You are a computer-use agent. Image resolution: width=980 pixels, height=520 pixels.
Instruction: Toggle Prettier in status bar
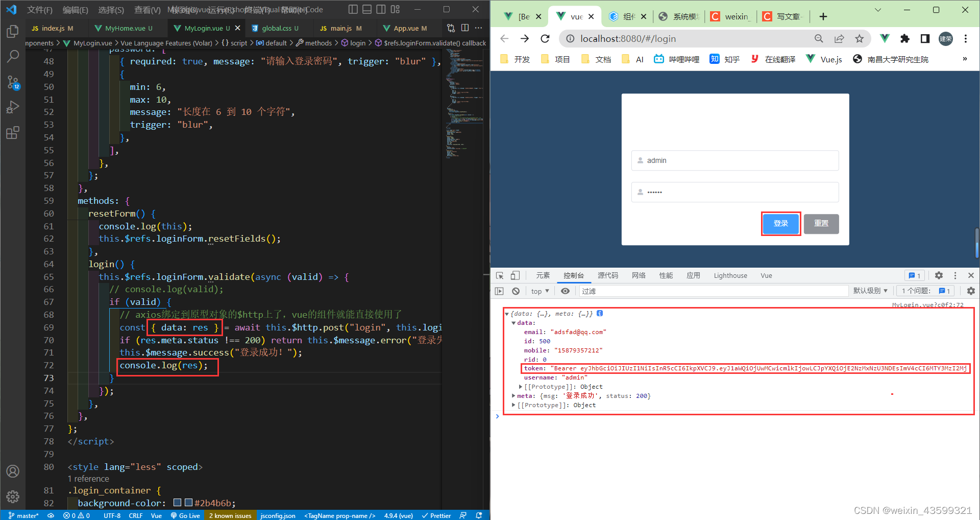(437, 515)
